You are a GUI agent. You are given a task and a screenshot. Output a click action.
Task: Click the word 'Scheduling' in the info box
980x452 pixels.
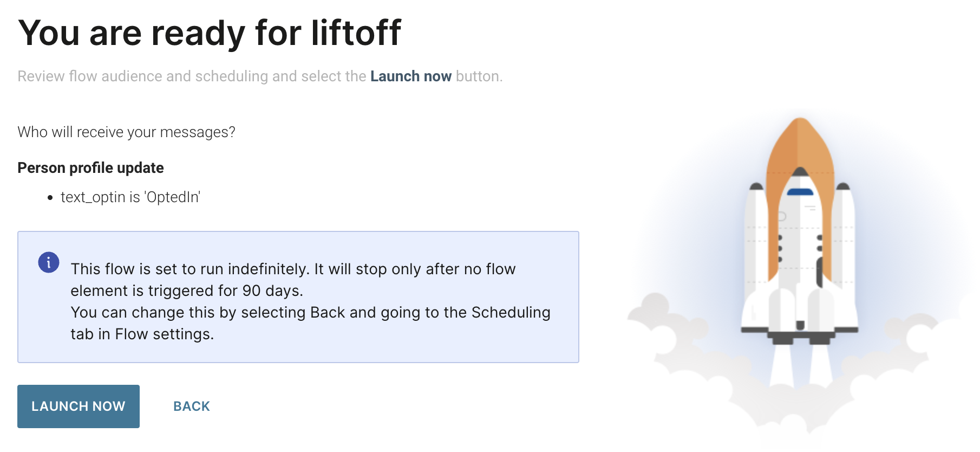pyautogui.click(x=511, y=313)
